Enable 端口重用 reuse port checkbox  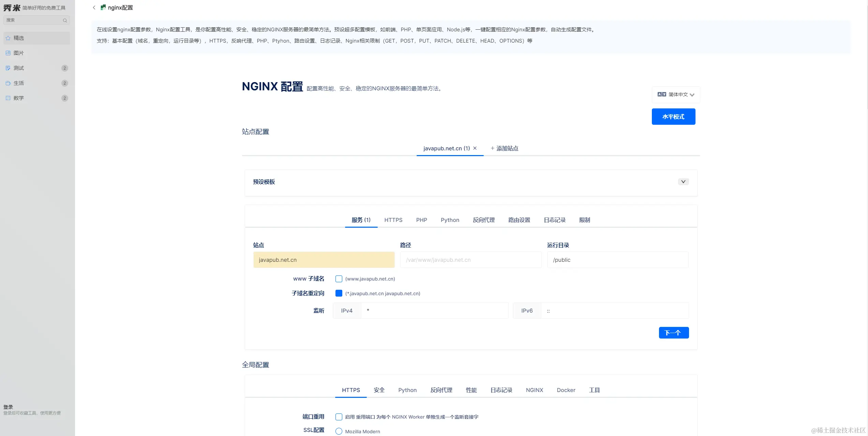click(x=339, y=417)
